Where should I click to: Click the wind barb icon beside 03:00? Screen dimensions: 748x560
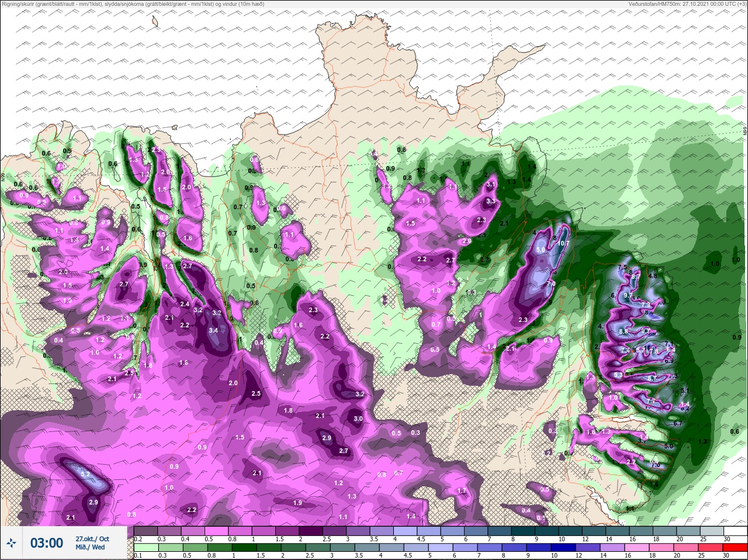coord(11,543)
